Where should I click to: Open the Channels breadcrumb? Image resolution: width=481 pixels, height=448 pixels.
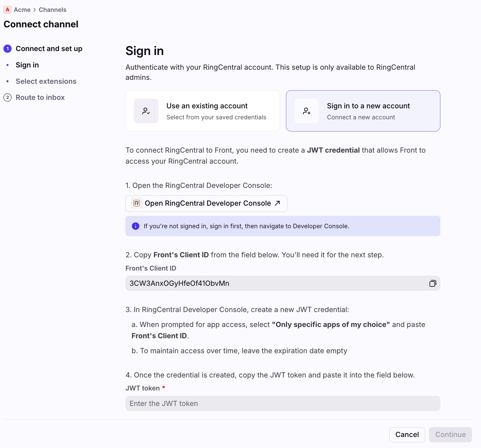pyautogui.click(x=53, y=10)
